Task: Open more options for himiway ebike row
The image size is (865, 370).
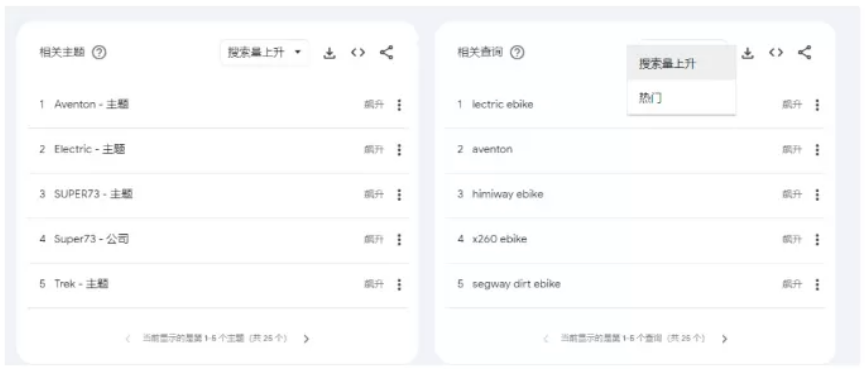Action: [x=817, y=195]
